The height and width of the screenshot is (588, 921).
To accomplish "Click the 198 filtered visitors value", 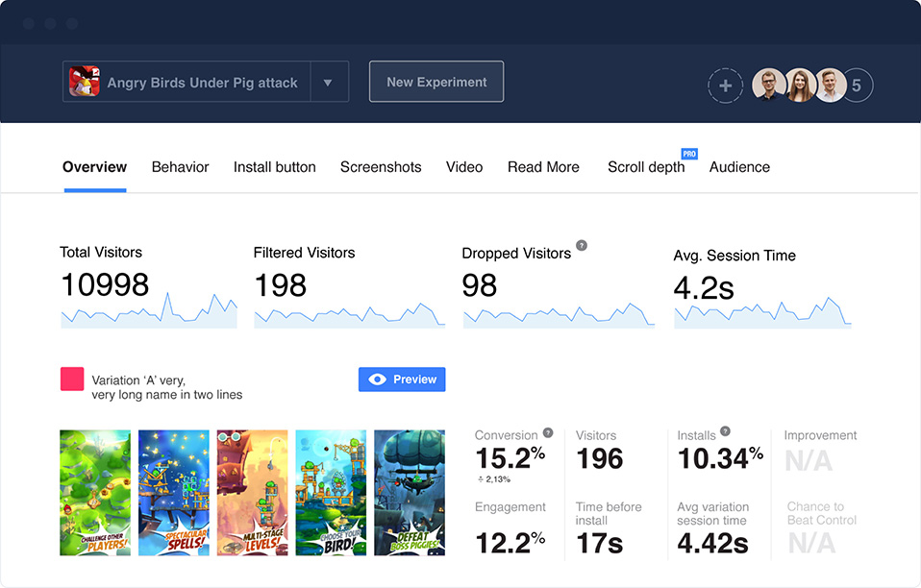I will (280, 285).
